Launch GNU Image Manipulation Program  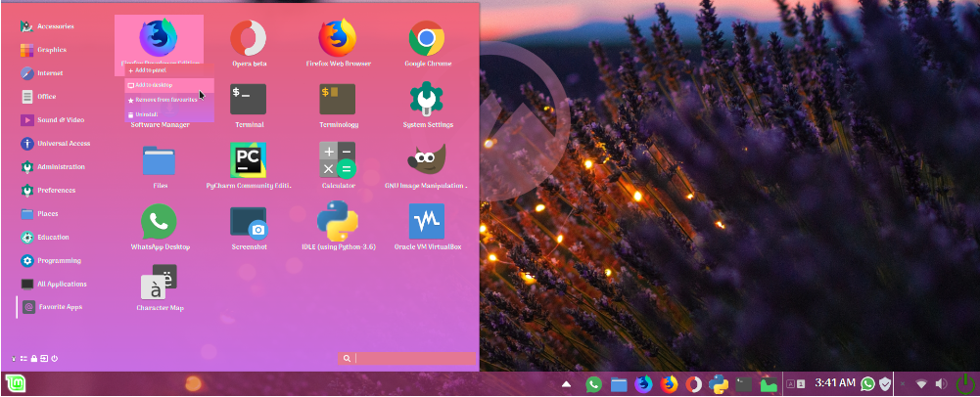[426, 166]
